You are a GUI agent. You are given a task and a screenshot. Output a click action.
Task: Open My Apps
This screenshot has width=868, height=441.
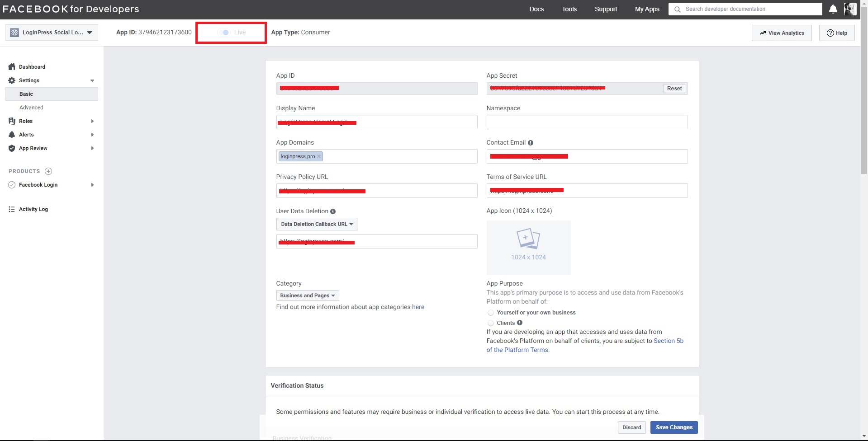647,9
